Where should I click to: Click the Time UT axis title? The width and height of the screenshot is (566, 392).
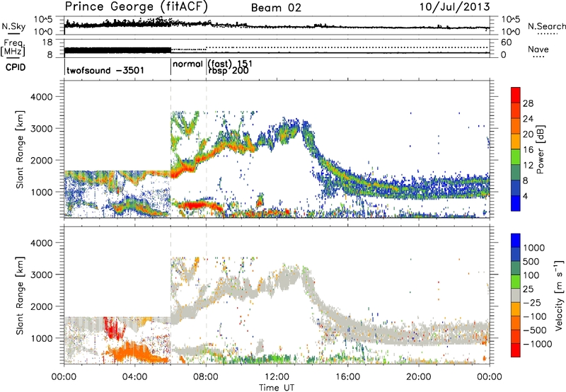point(277,388)
